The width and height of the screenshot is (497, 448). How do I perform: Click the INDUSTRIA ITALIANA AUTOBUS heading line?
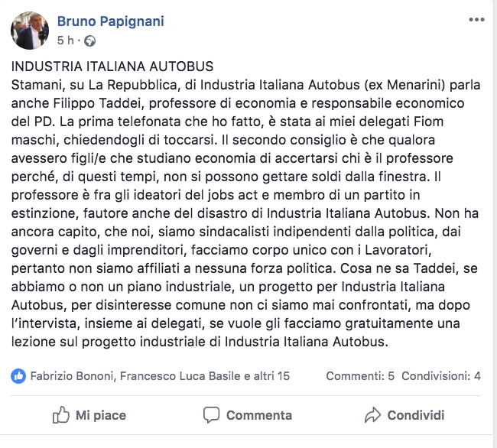(x=112, y=67)
